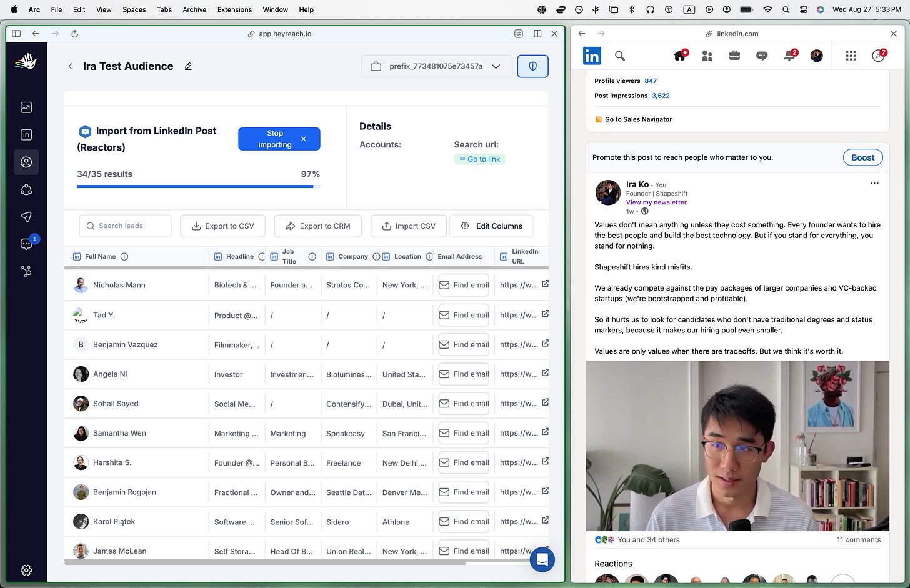The height and width of the screenshot is (588, 910).
Task: Click info icon beside Job Title column
Action: (312, 256)
